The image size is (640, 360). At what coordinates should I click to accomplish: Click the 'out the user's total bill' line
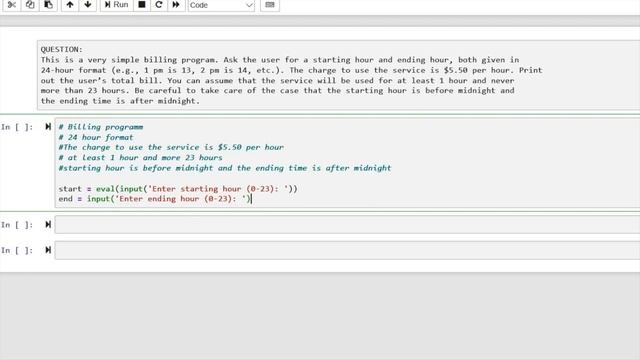click(x=277, y=80)
